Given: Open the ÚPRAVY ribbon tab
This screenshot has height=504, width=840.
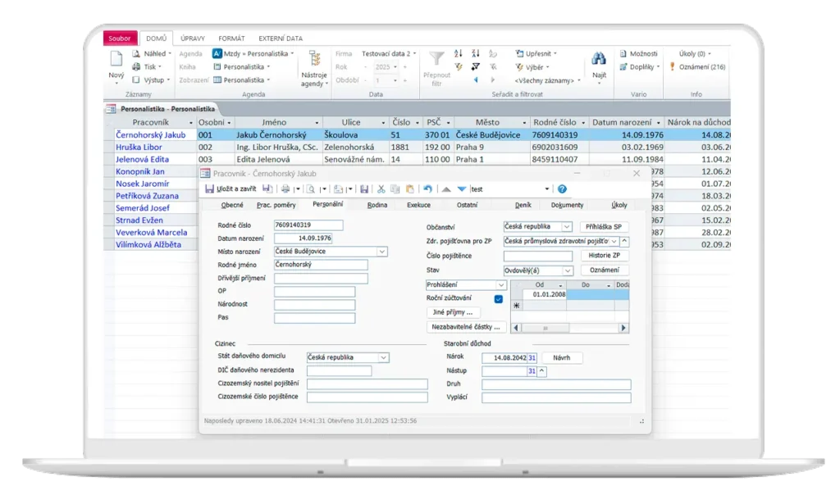Looking at the screenshot, I should click(x=193, y=39).
